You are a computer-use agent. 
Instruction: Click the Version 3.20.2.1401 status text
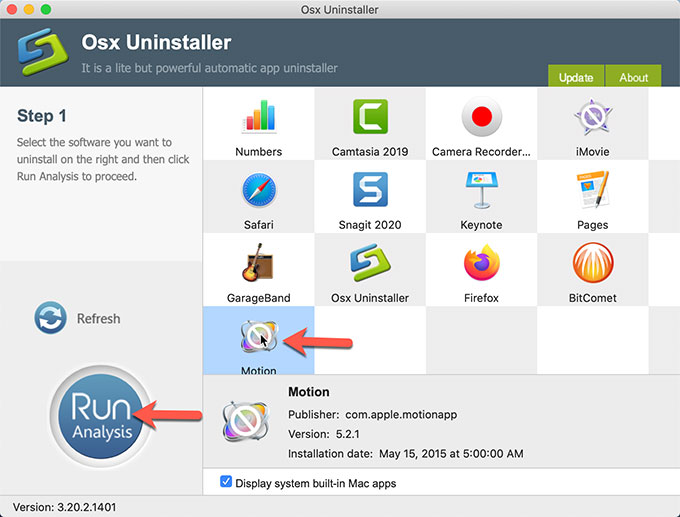click(x=65, y=507)
